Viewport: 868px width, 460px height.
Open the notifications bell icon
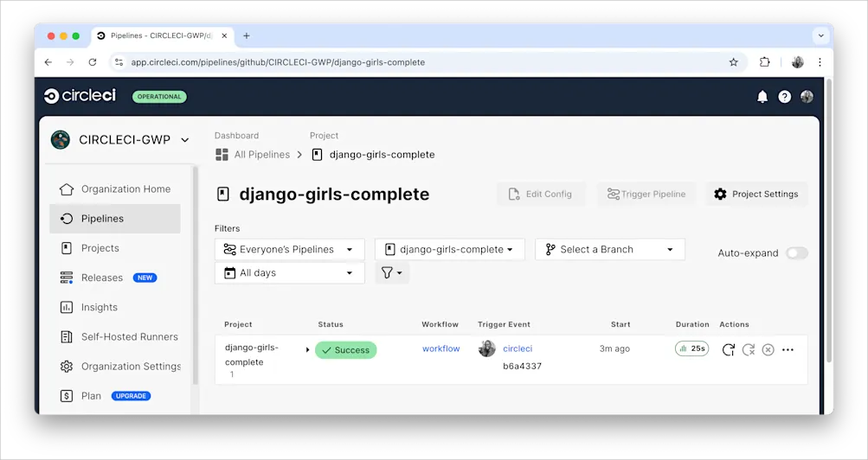pos(762,97)
